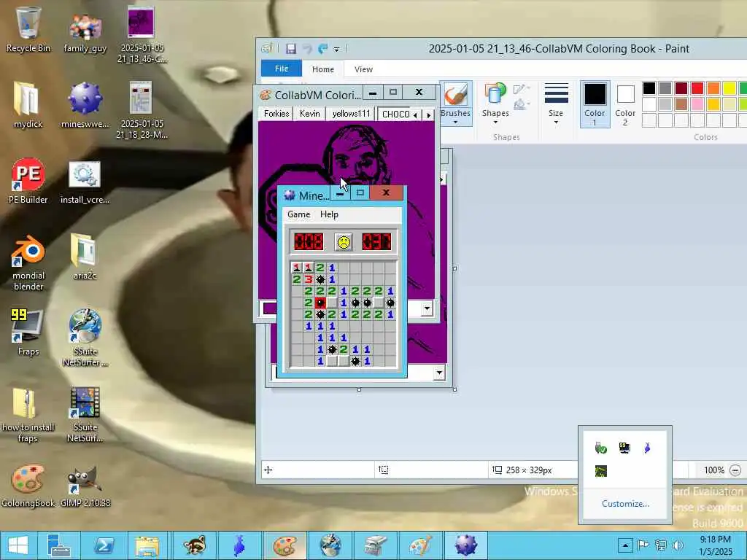Switch to the CHOCO tab in Coloring Book
The height and width of the screenshot is (560, 747).
tap(395, 114)
